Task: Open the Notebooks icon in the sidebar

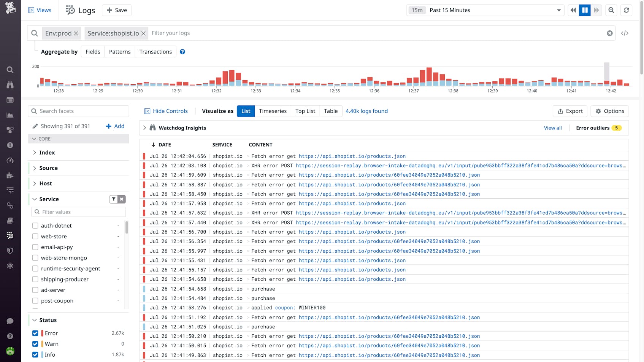Action: 10,220
